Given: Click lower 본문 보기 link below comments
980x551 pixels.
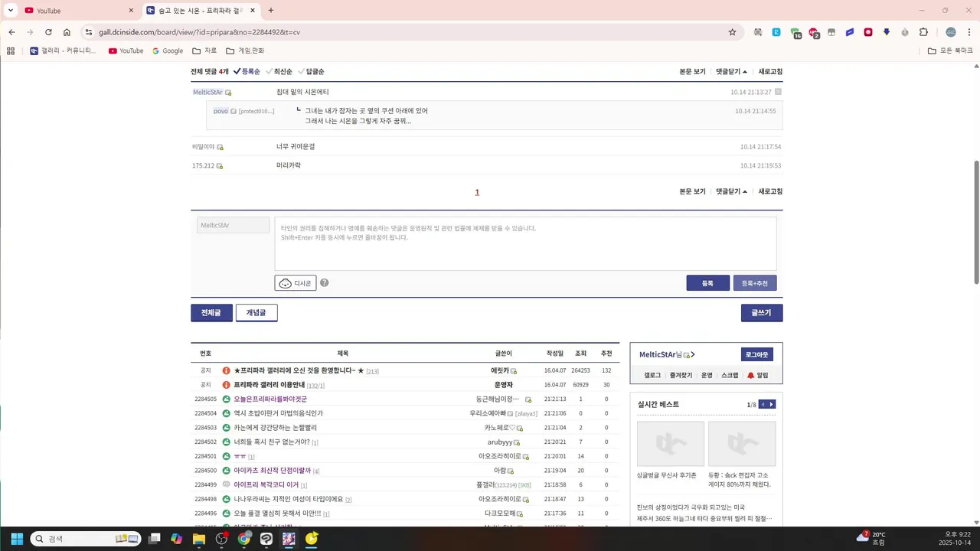Looking at the screenshot, I should tap(692, 191).
